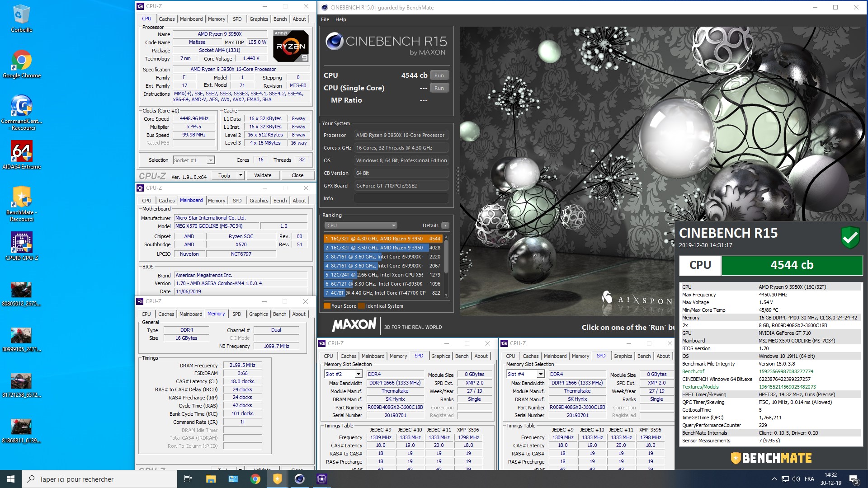This screenshot has height=488, width=868.
Task: Open Tools dropdown arrow in CPU-Z
Action: (241, 175)
